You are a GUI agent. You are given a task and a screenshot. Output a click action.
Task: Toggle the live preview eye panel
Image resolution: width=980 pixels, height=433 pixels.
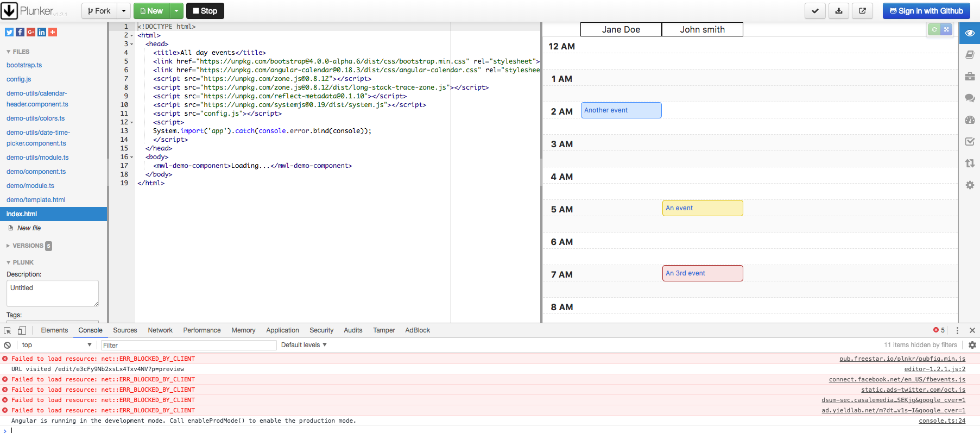(970, 33)
